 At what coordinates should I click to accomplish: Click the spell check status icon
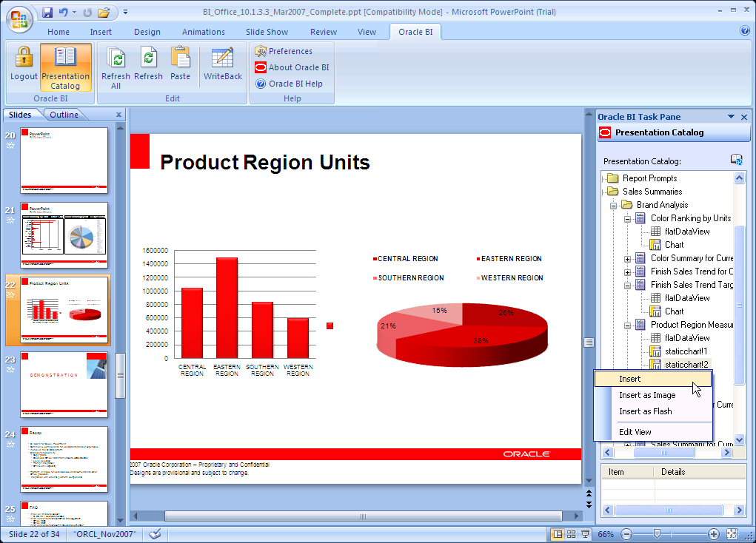[x=155, y=534]
